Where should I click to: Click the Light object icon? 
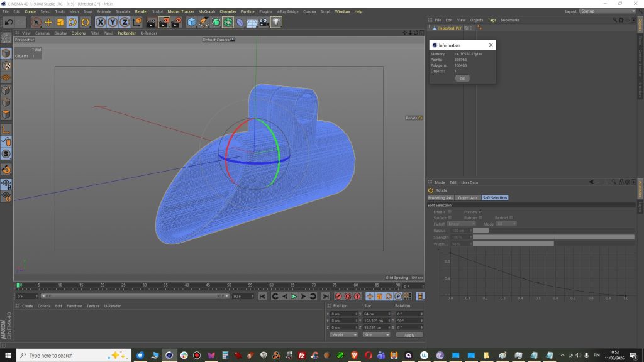[276, 22]
